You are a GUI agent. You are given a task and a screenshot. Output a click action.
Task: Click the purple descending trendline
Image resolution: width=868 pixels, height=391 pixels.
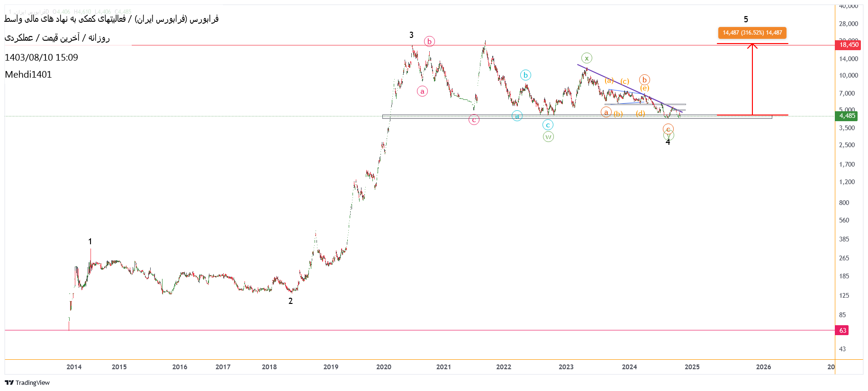630,89
